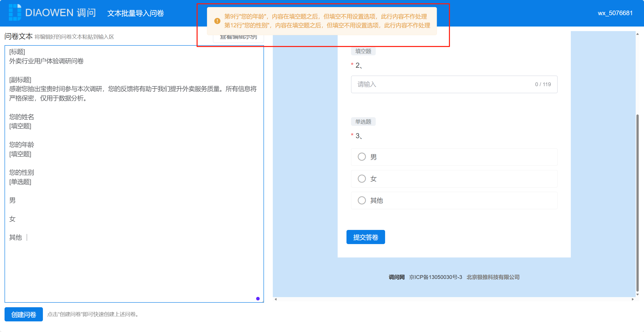Click the scroll up arrow of preview
This screenshot has width=644, height=332.
pos(637,34)
